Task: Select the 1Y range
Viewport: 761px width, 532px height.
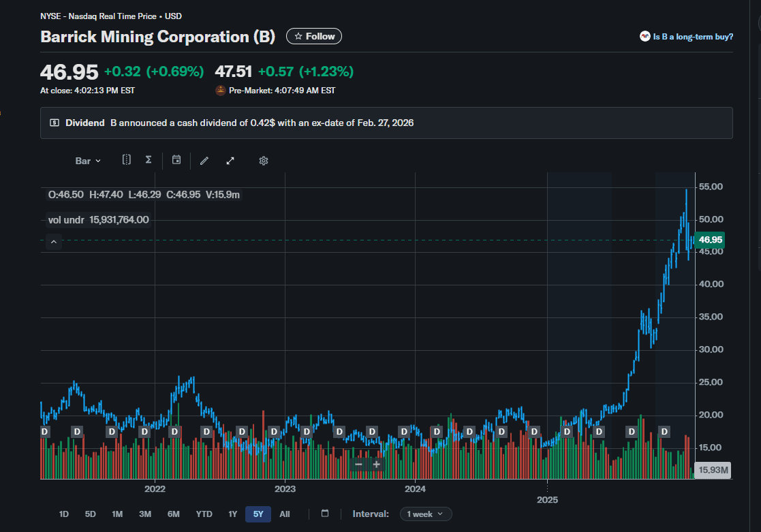Action: [x=233, y=514]
